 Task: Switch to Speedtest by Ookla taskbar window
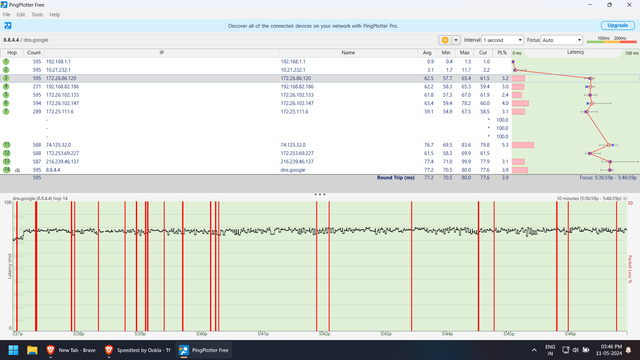138,350
